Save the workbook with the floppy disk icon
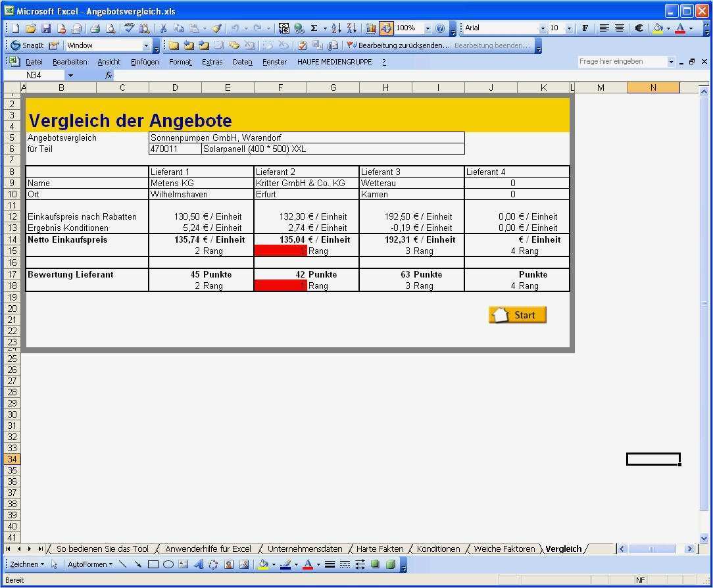This screenshot has width=713, height=588. click(46, 28)
